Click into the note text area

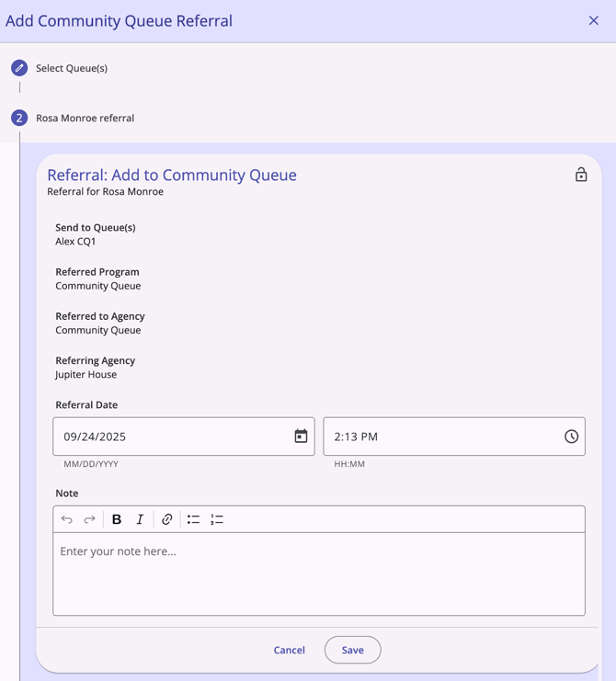pyautogui.click(x=319, y=574)
